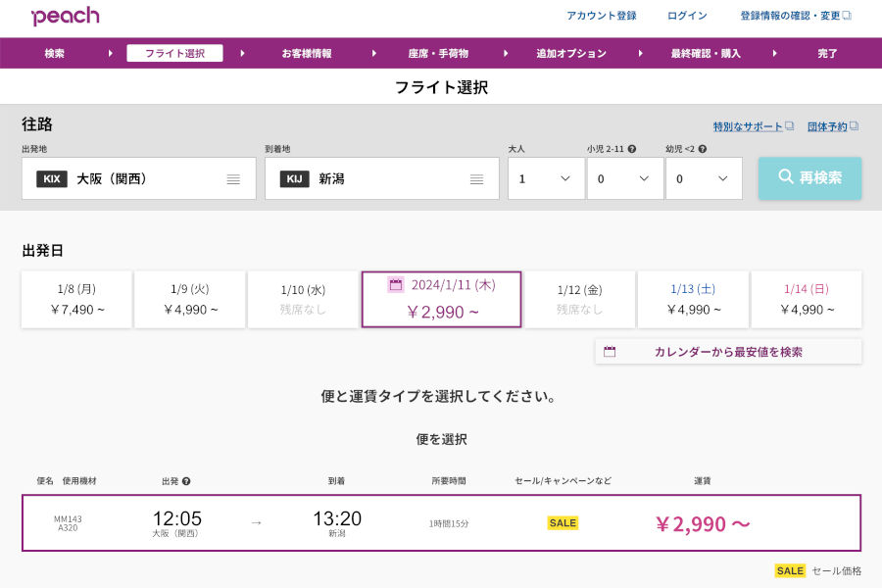
Task: Open arrival airport list icon for 新潟
Action: [476, 179]
